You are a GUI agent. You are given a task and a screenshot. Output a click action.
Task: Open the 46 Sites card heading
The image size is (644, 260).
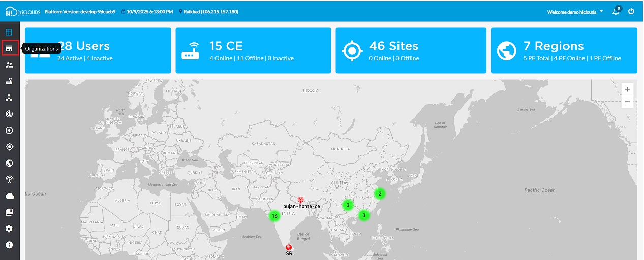coord(393,46)
